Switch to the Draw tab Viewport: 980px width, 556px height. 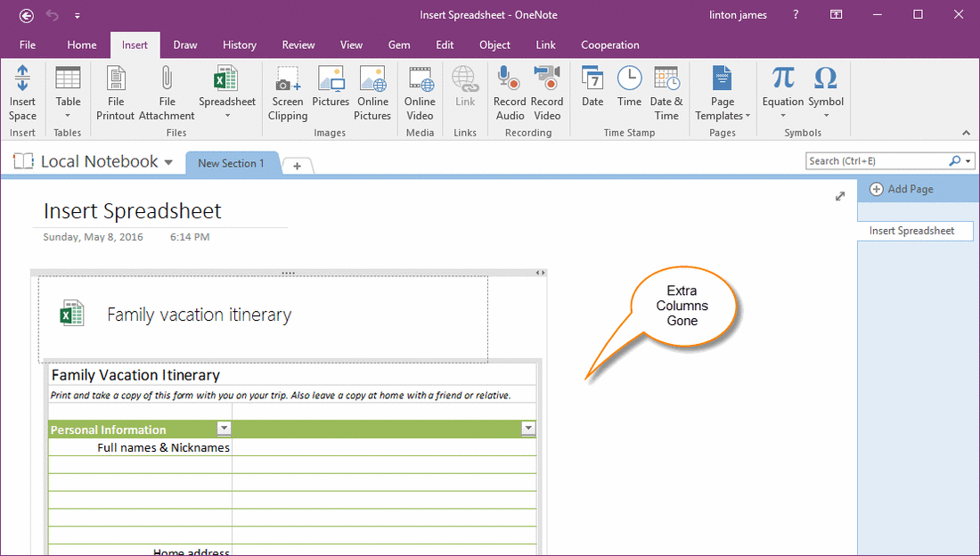[x=184, y=45]
